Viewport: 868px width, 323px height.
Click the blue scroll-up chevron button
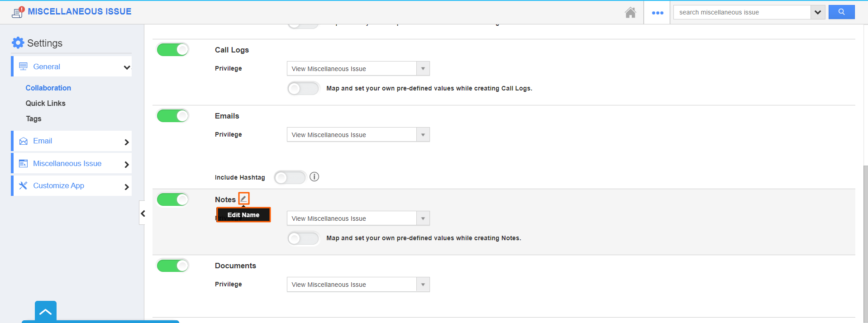pyautogui.click(x=46, y=312)
